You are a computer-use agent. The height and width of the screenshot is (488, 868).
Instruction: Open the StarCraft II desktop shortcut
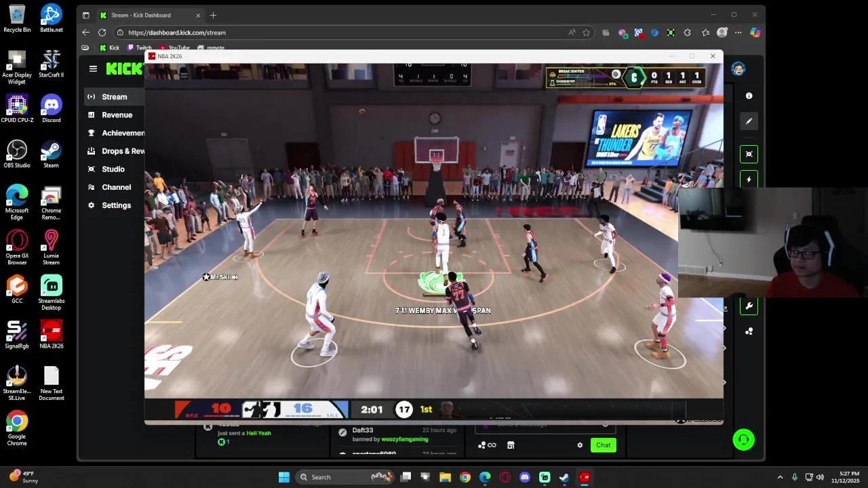pyautogui.click(x=52, y=64)
